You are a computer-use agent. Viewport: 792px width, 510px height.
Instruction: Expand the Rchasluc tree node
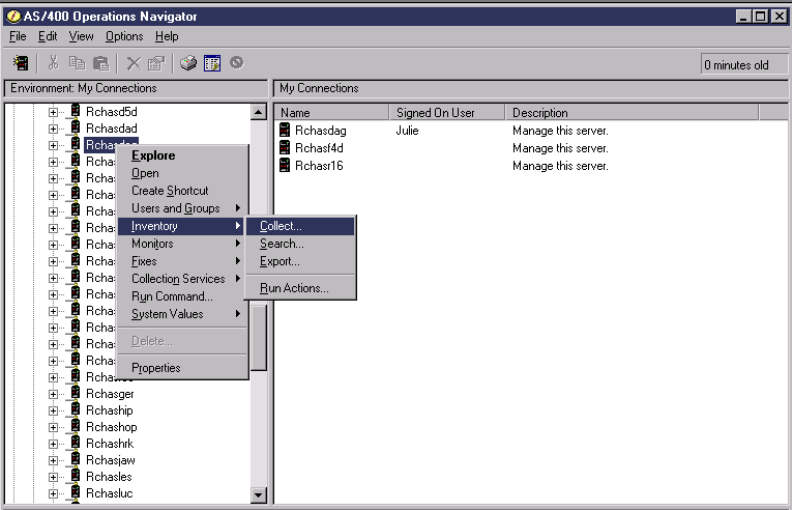tap(53, 494)
